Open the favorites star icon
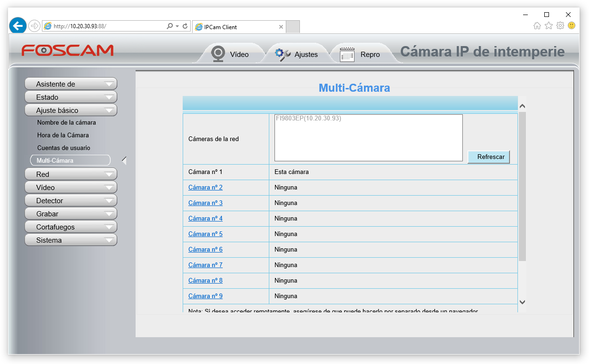Screen dimensions: 589x364 [x=549, y=26]
